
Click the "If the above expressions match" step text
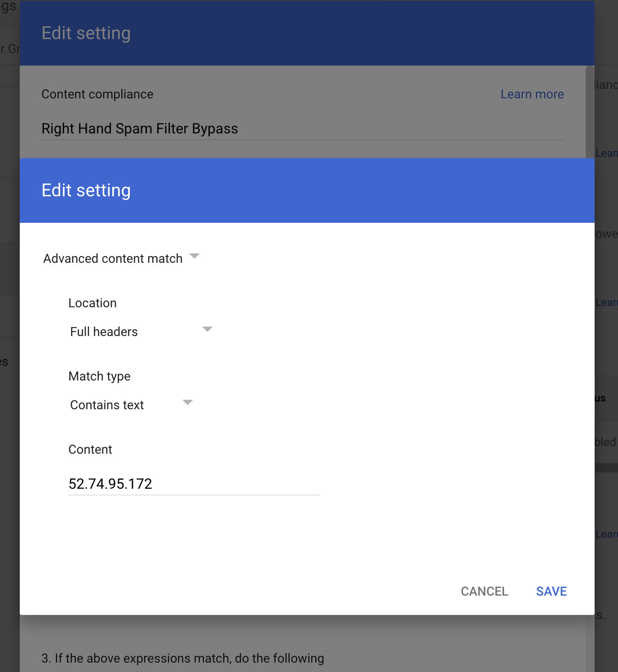pos(183,659)
